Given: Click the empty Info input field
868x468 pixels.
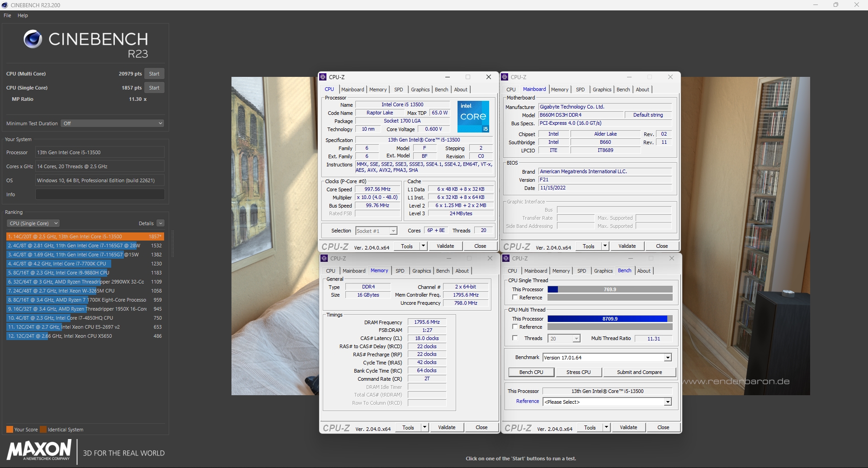Looking at the screenshot, I should tap(100, 194).
